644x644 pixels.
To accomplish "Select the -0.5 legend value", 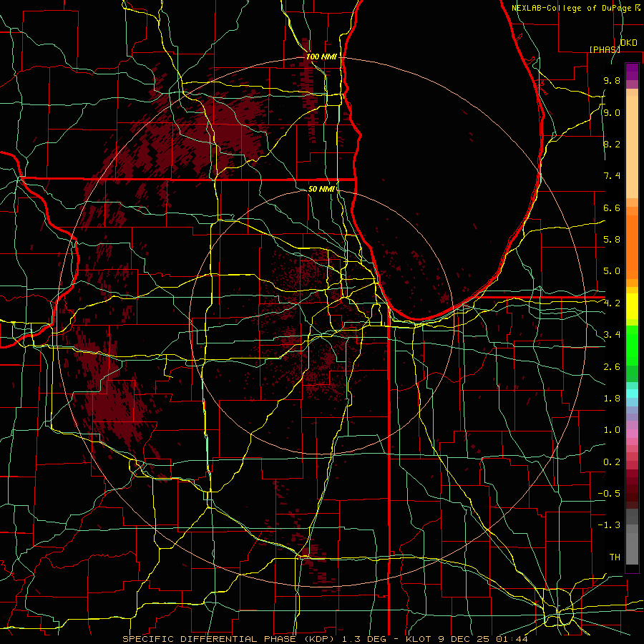I will (x=609, y=494).
